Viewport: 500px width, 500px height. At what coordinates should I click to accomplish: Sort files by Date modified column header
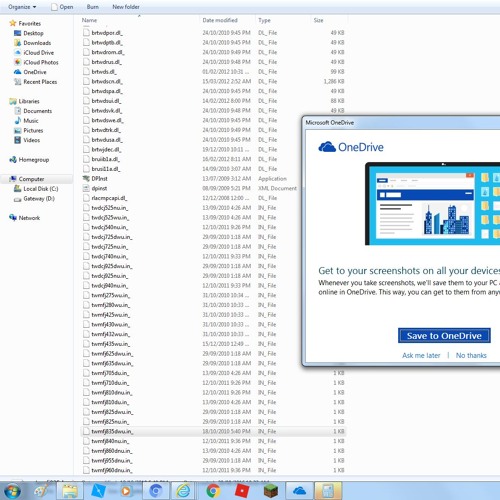tap(220, 20)
